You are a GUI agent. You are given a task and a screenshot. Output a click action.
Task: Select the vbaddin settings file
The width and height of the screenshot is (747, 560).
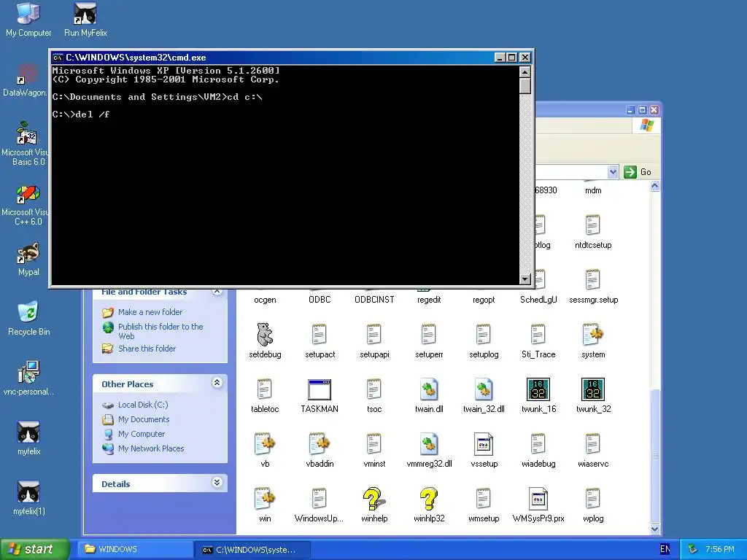point(320,449)
